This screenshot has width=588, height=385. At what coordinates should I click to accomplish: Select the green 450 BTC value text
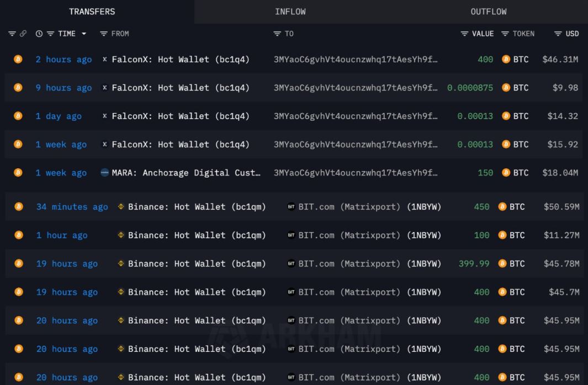(x=480, y=206)
